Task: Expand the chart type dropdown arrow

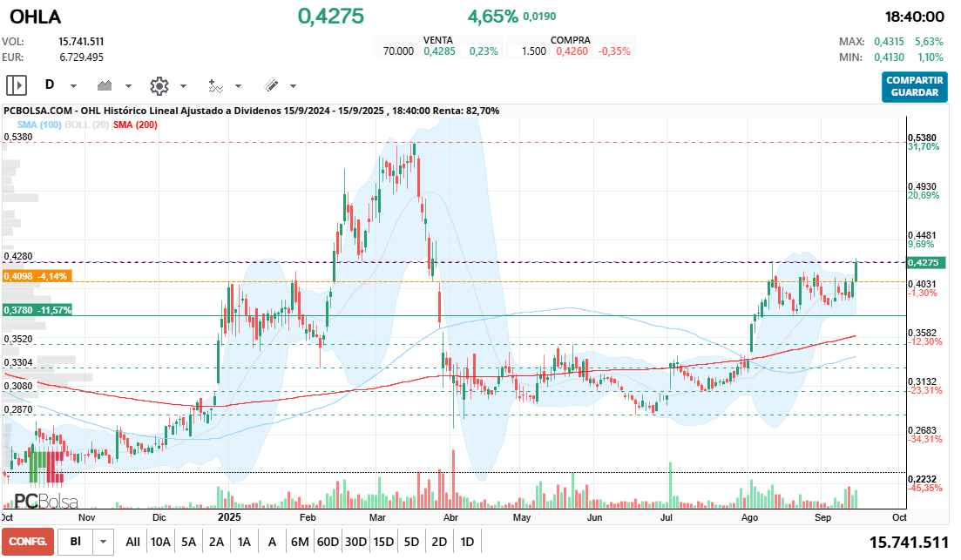Action: 128,86
